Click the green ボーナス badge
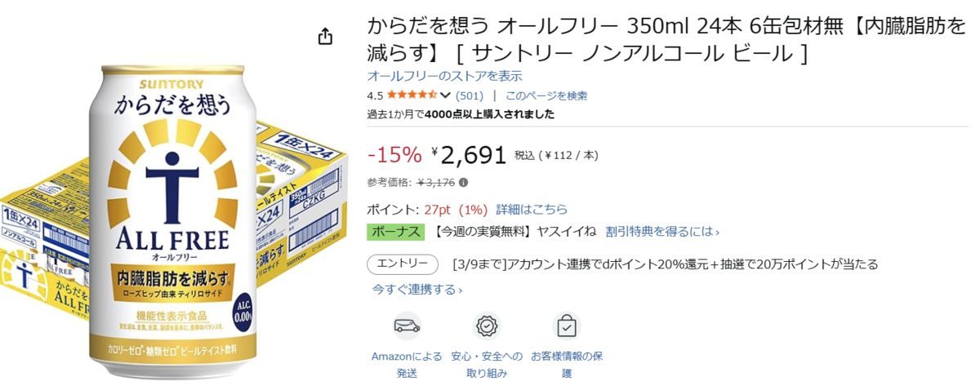 [396, 232]
